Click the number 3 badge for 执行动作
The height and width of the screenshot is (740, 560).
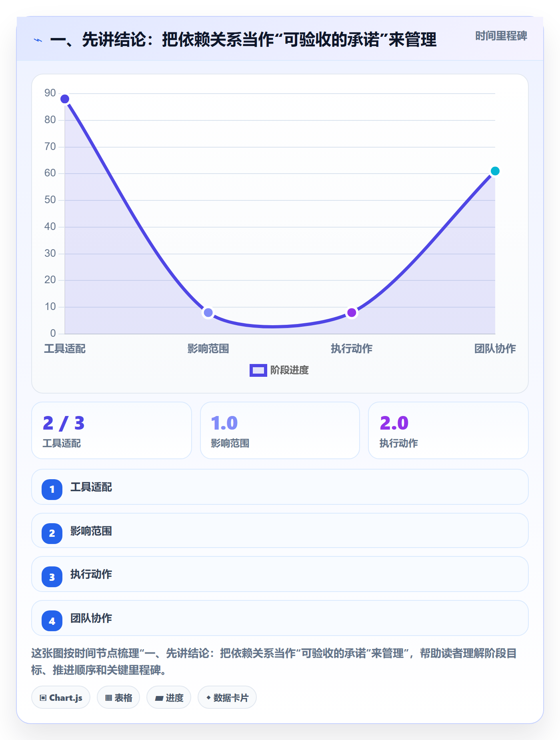pyautogui.click(x=52, y=577)
